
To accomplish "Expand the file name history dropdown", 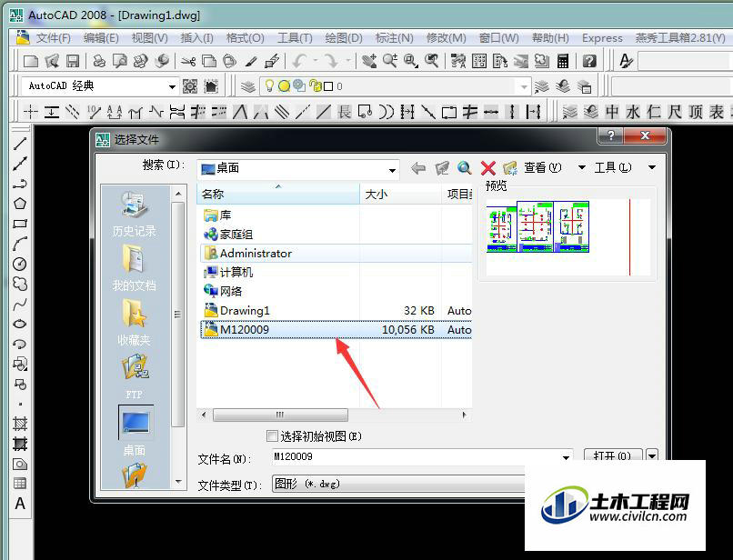I will [566, 457].
